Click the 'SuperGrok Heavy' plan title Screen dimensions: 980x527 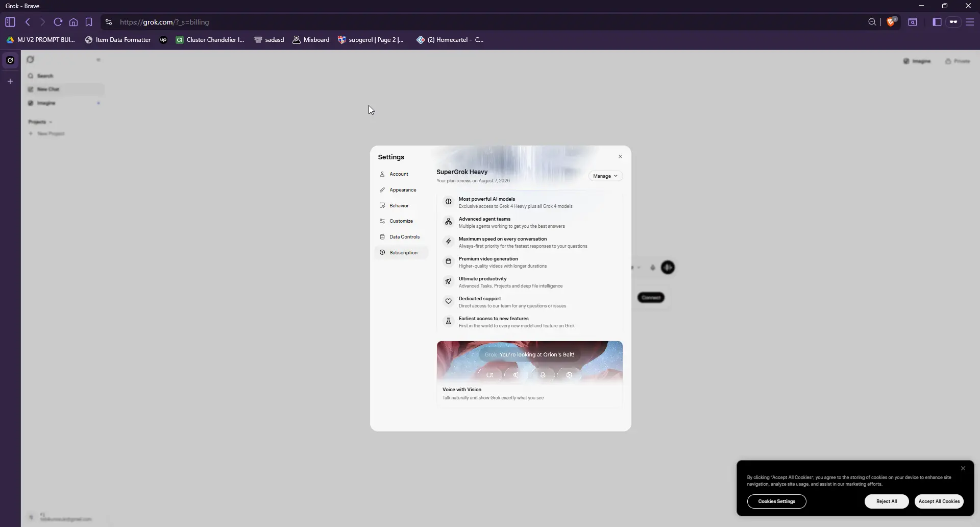click(462, 172)
